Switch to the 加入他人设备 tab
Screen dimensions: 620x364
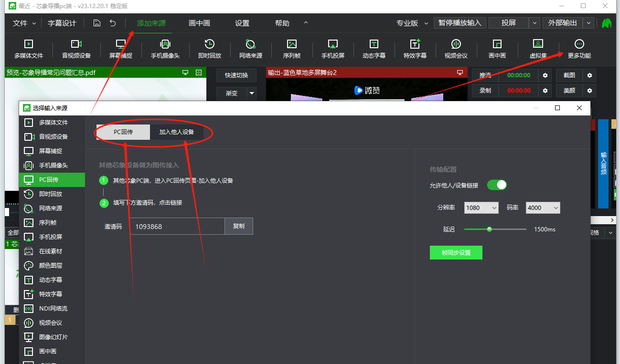coord(177,132)
